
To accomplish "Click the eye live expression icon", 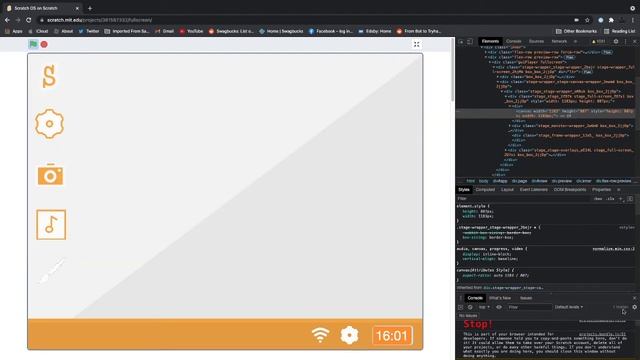I will (498, 307).
